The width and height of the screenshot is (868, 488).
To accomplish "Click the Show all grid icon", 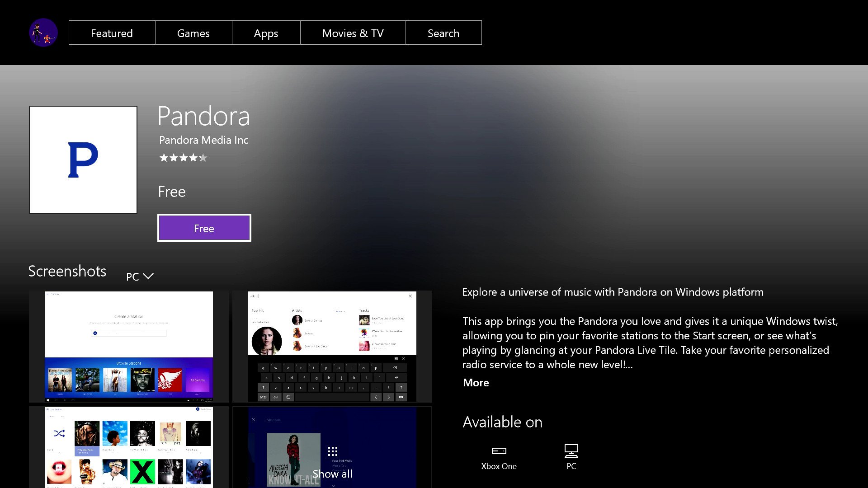I will 333,451.
